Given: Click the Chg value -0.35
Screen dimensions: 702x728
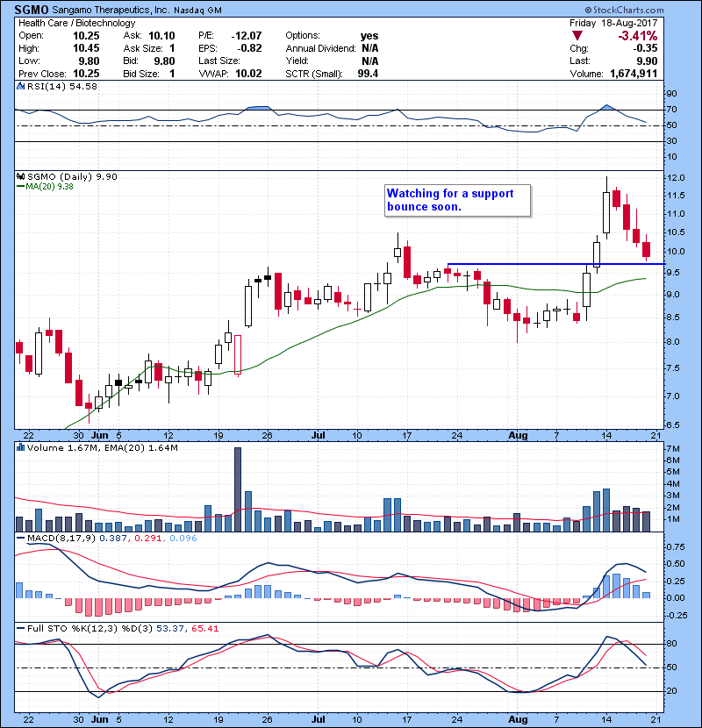Looking at the screenshot, I should [x=645, y=48].
